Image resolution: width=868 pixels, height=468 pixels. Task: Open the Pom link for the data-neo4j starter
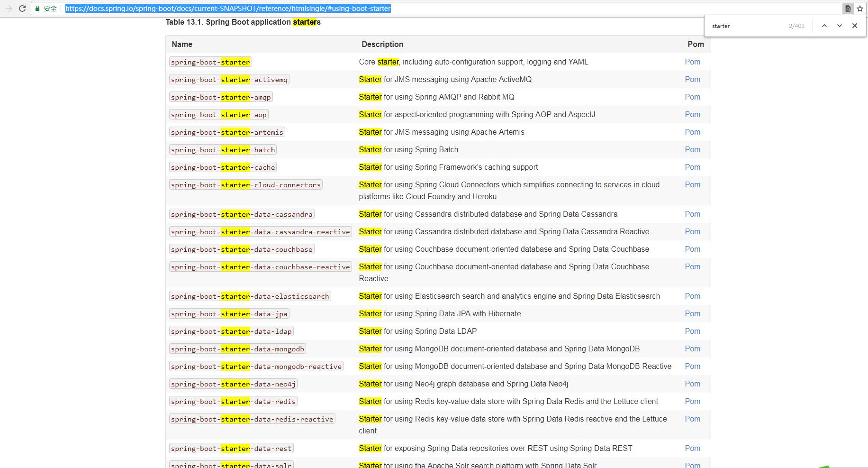(x=692, y=384)
